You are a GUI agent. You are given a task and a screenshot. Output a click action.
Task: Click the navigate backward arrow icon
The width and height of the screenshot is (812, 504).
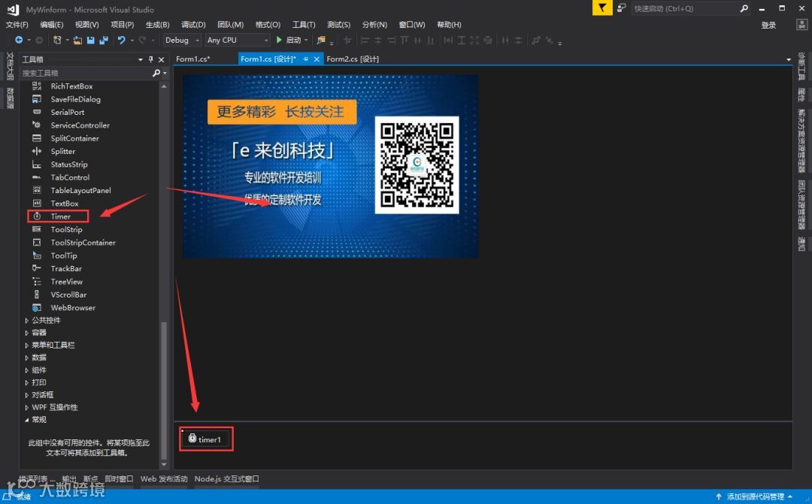click(x=19, y=40)
